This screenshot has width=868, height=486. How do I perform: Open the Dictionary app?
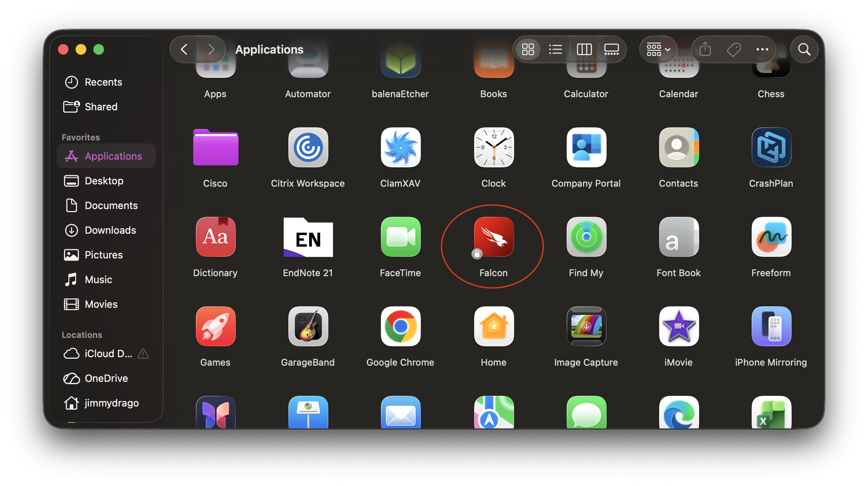[215, 237]
